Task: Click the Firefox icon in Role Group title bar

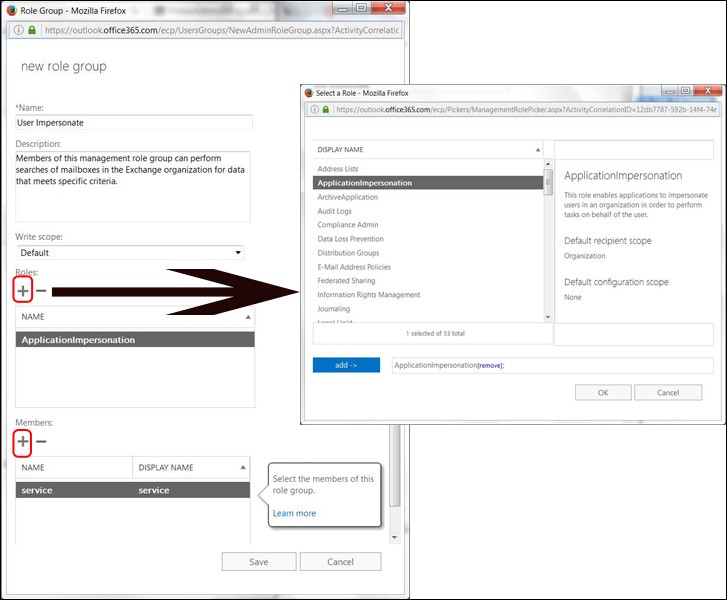Action: click(x=12, y=10)
